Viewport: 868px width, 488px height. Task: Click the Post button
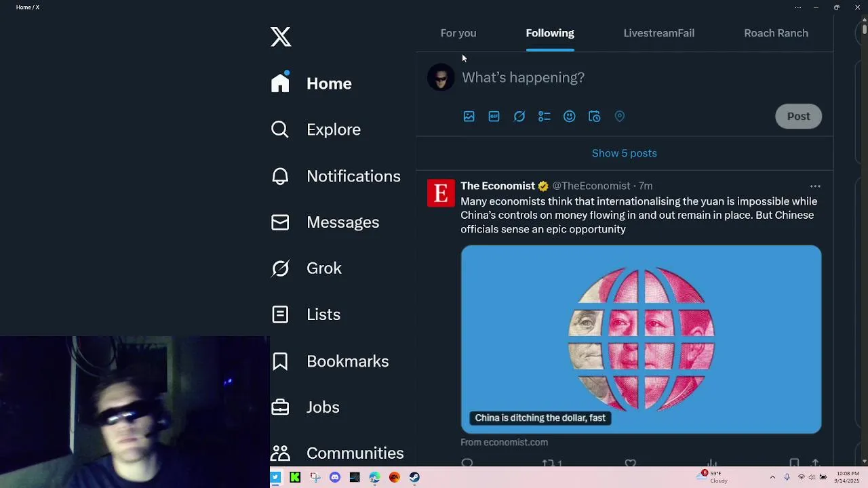coord(798,117)
